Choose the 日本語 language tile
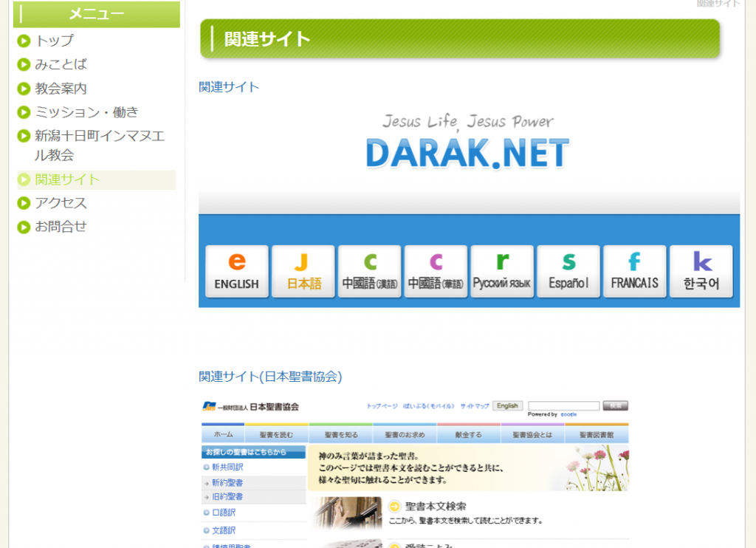Screen dimensions: 756x548 pos(303,271)
